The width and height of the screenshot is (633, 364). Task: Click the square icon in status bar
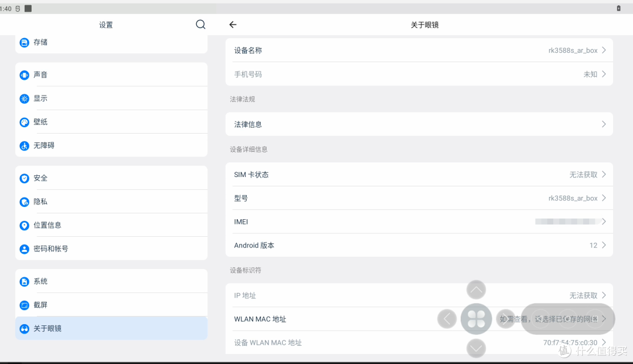(x=28, y=8)
